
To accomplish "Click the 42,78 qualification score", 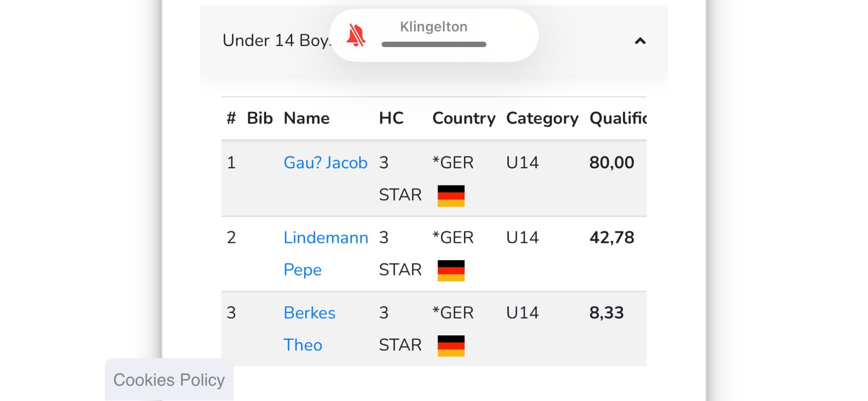I will [x=612, y=237].
